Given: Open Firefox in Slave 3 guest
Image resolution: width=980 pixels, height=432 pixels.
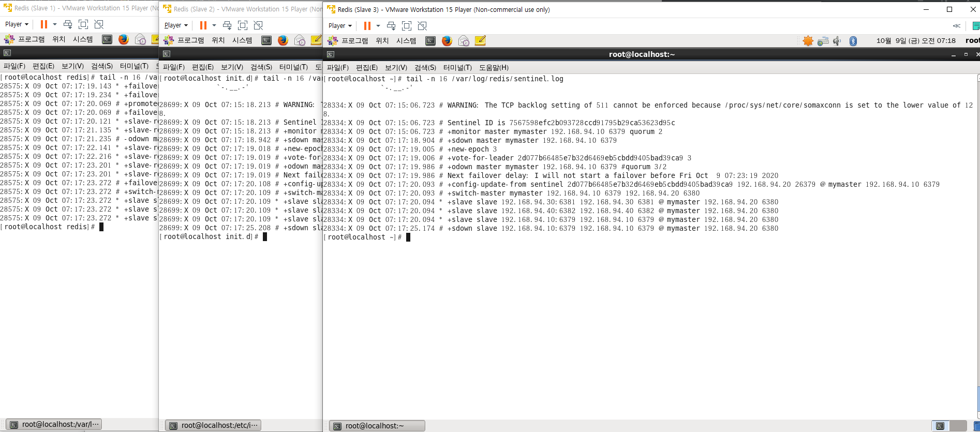Looking at the screenshot, I should click(x=447, y=41).
